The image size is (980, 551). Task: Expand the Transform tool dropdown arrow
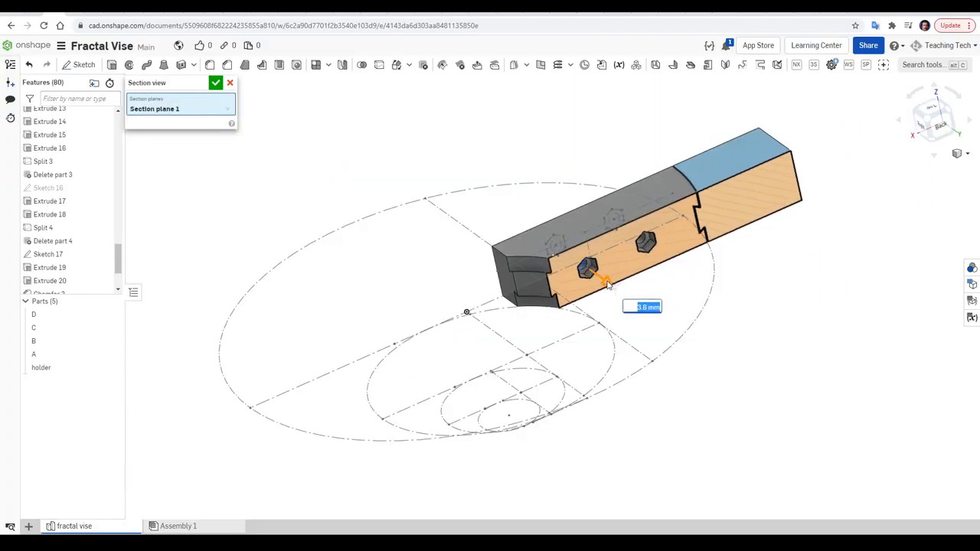click(409, 65)
